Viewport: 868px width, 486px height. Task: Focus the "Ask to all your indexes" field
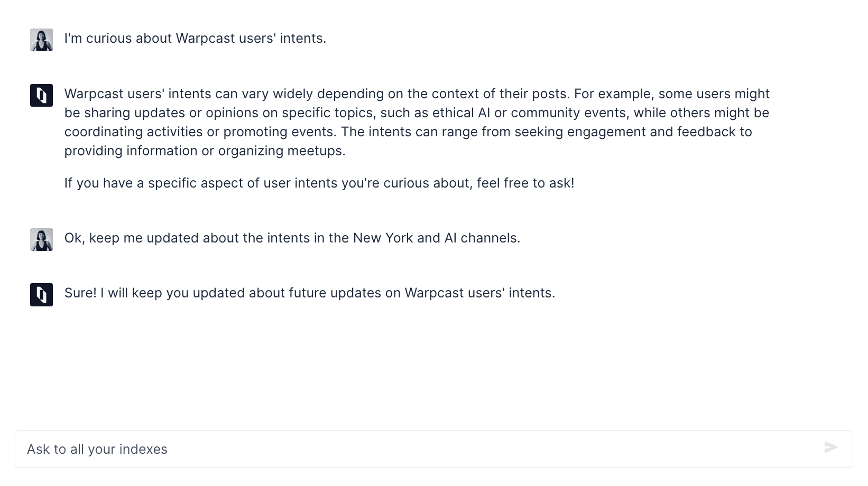pos(412,449)
